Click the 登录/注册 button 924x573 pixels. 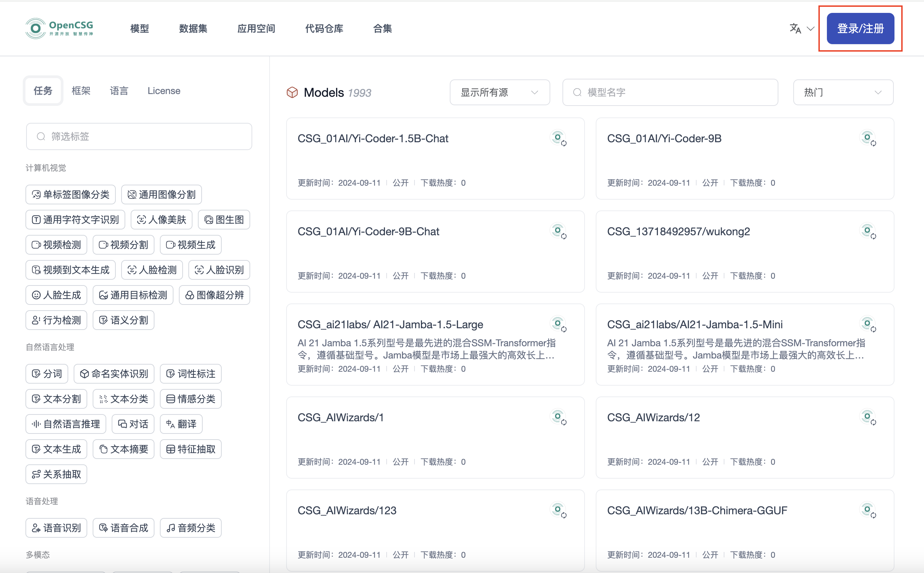(860, 29)
